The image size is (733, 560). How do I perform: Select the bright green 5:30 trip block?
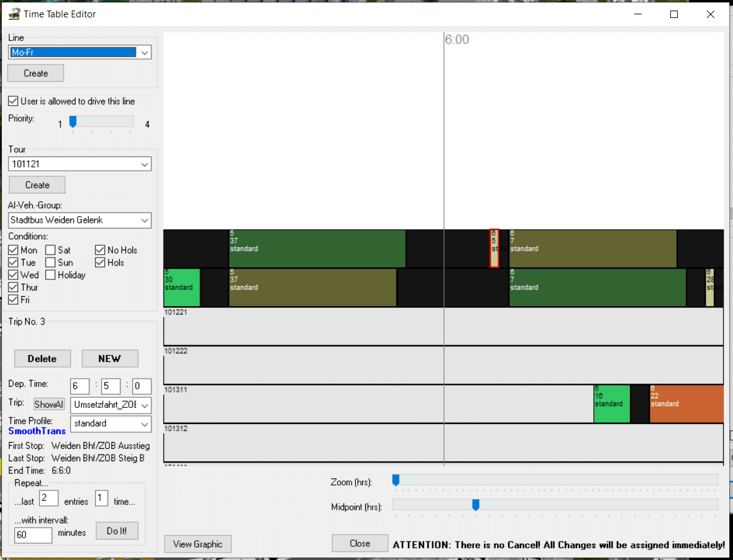(181, 287)
